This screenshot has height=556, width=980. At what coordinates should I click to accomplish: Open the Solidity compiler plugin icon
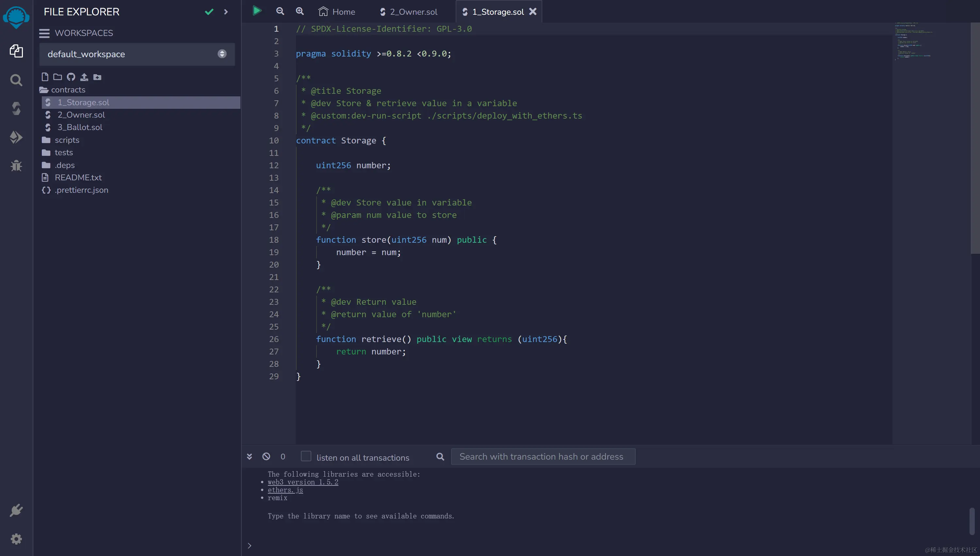coord(16,108)
